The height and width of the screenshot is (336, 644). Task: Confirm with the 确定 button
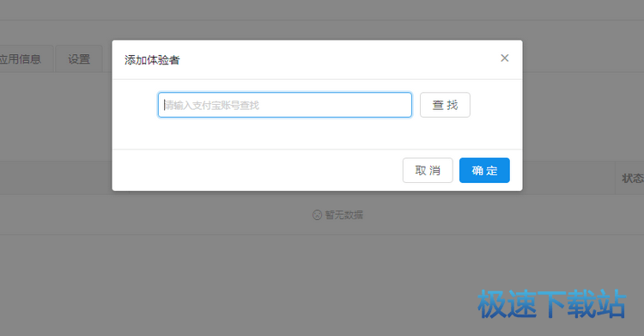(x=484, y=170)
